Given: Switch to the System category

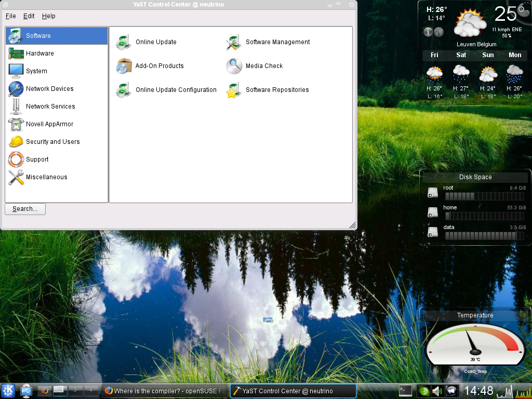Looking at the screenshot, I should (57, 71).
